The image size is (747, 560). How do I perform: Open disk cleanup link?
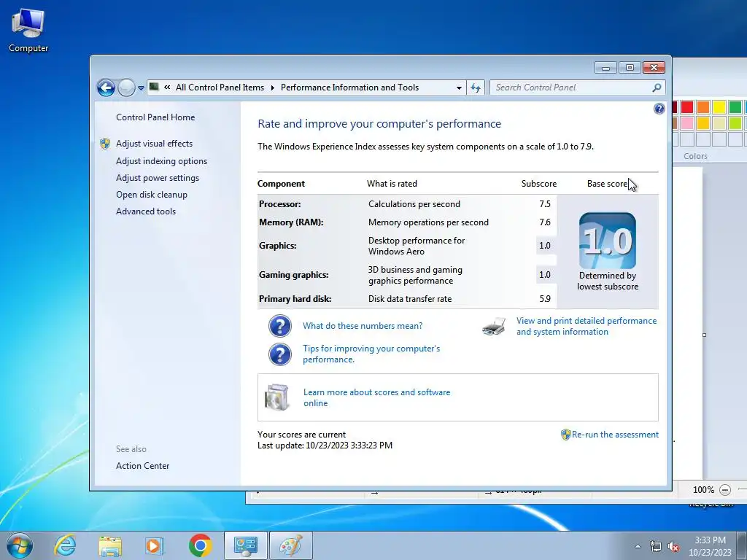click(x=152, y=194)
